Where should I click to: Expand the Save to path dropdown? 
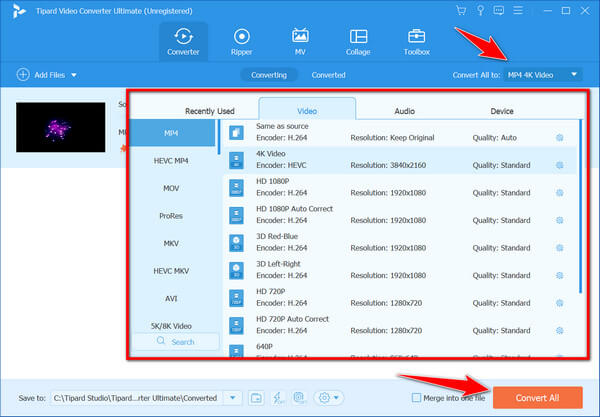coord(233,398)
